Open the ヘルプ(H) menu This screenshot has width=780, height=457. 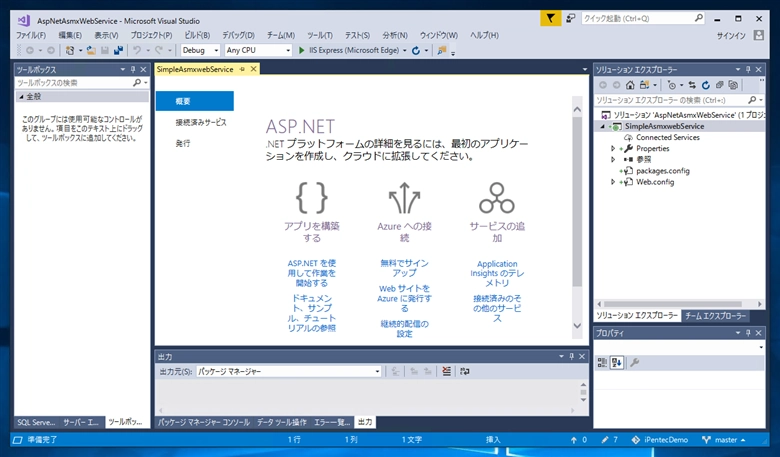point(484,35)
